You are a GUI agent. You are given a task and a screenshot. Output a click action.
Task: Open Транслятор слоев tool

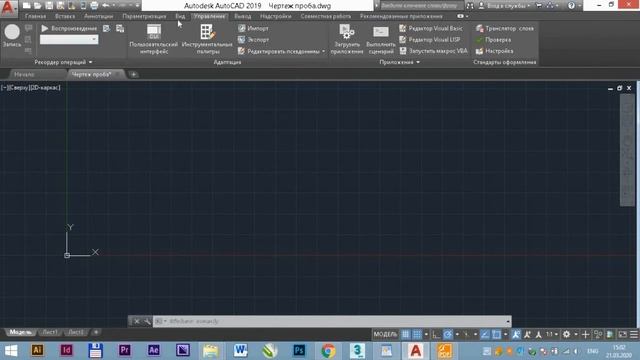tap(505, 28)
